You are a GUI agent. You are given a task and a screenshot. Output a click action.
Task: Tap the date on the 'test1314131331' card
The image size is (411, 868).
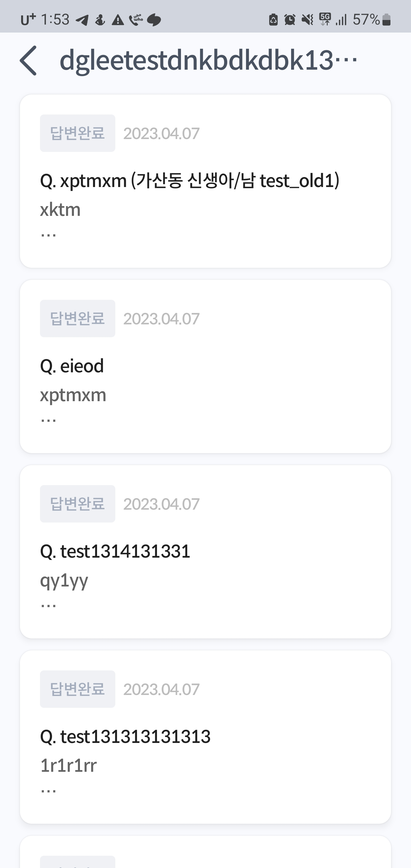(161, 504)
